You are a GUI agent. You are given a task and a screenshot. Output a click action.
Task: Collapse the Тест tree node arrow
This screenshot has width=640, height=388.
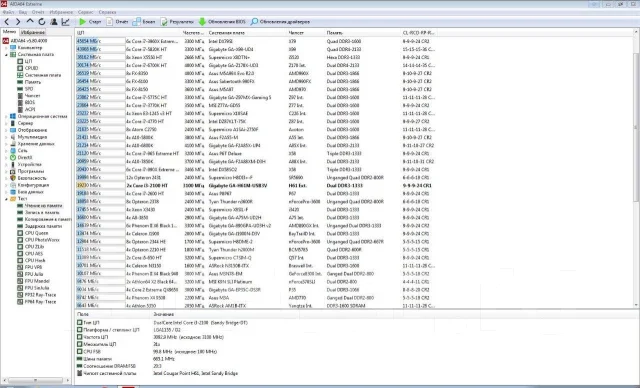click(x=6, y=199)
